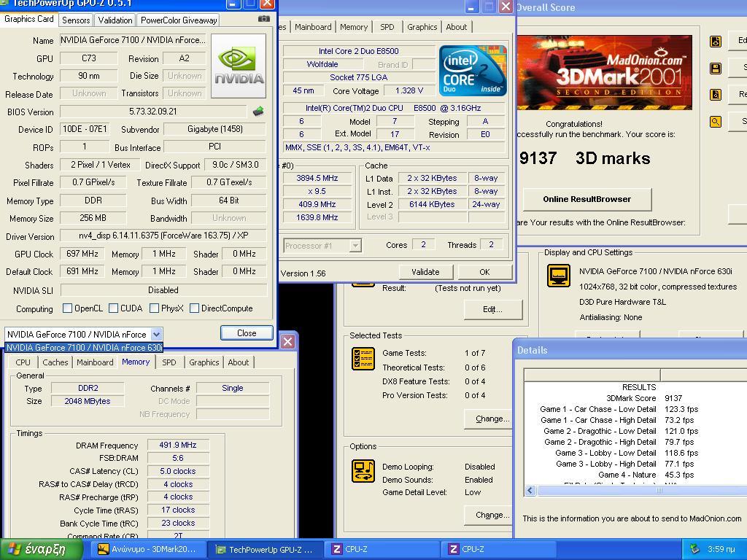Open the CPU tab in lower CPU-Z window
The height and width of the screenshot is (560, 747).
coord(23,362)
